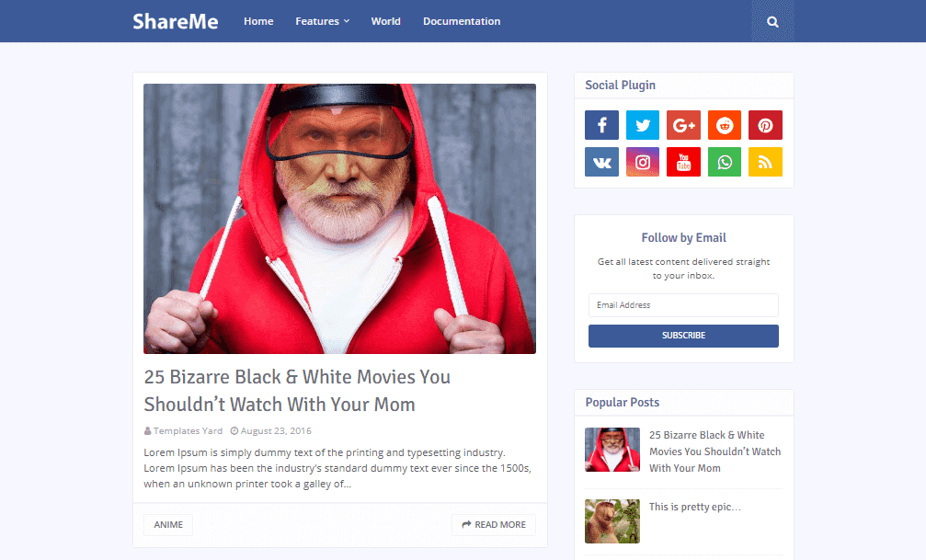Screen dimensions: 926x560
Task: Click the SUBSCRIBE button
Action: (x=683, y=336)
